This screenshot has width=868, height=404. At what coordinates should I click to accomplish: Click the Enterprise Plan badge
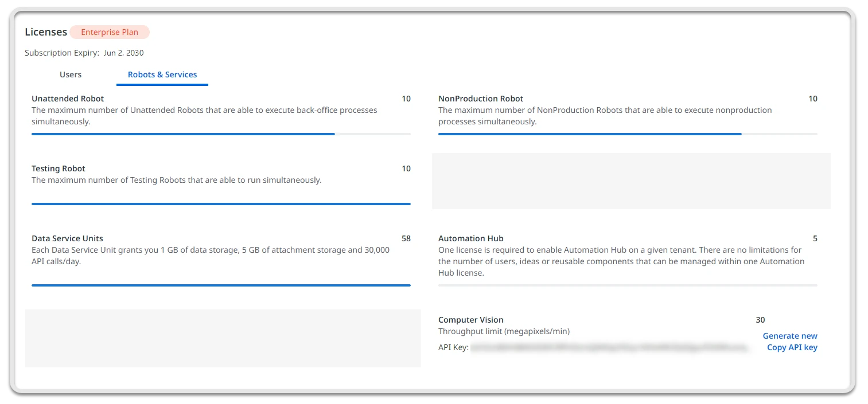pyautogui.click(x=110, y=32)
